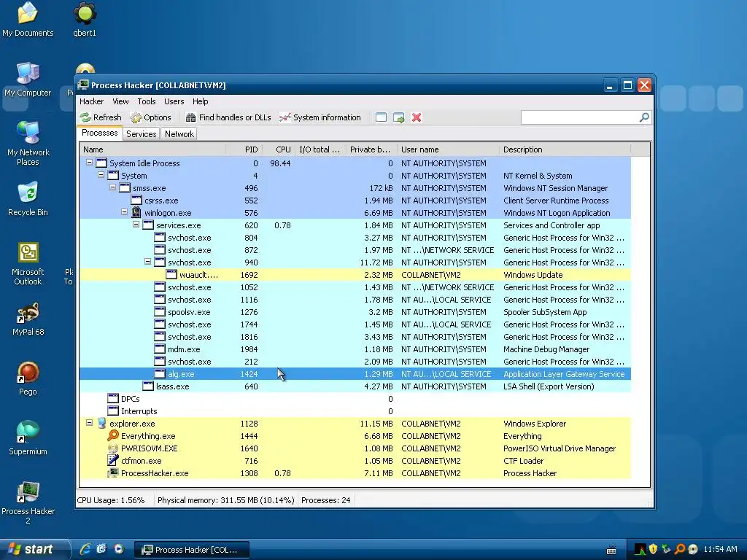Select the explorer.exe process icon

coord(101,424)
